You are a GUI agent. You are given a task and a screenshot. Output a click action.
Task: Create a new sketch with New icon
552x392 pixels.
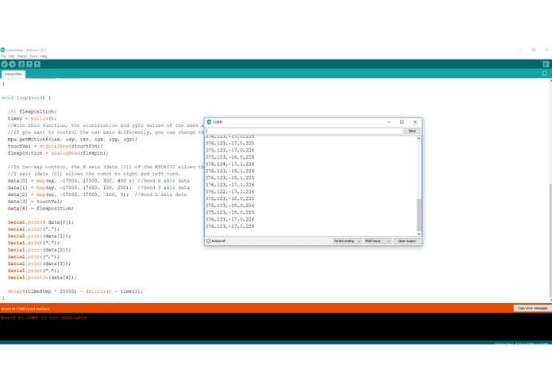[x=21, y=64]
